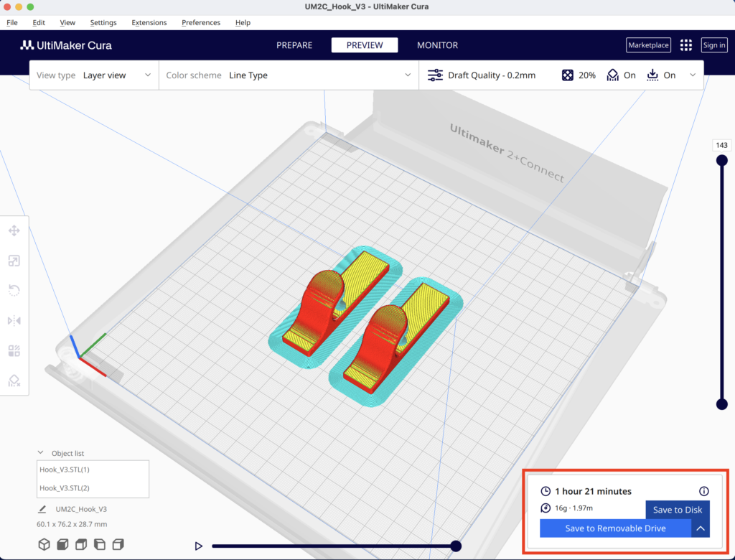Click the layer number 143 box
This screenshot has width=735, height=560.
click(x=722, y=145)
